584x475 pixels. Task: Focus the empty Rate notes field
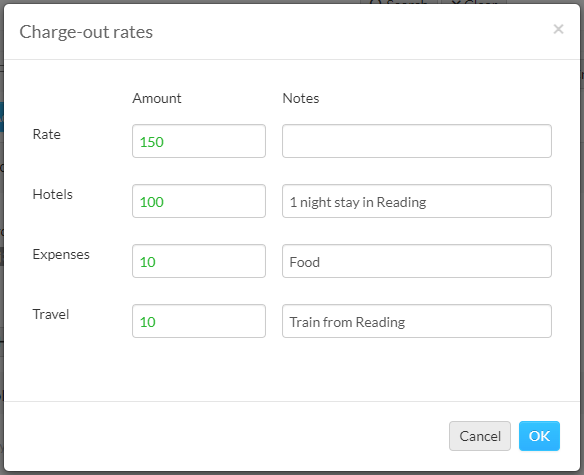tap(417, 141)
